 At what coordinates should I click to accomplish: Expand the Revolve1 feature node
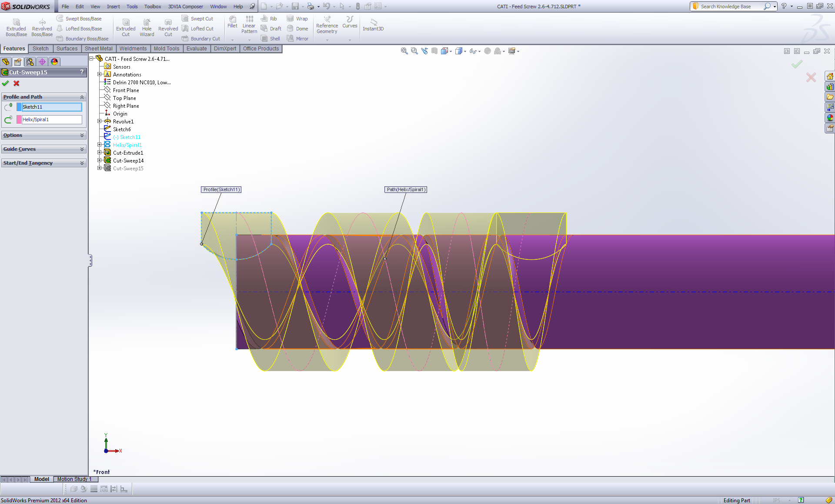tap(100, 121)
